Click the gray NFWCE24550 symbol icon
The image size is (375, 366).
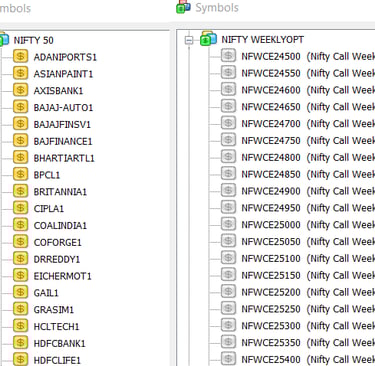coord(228,72)
